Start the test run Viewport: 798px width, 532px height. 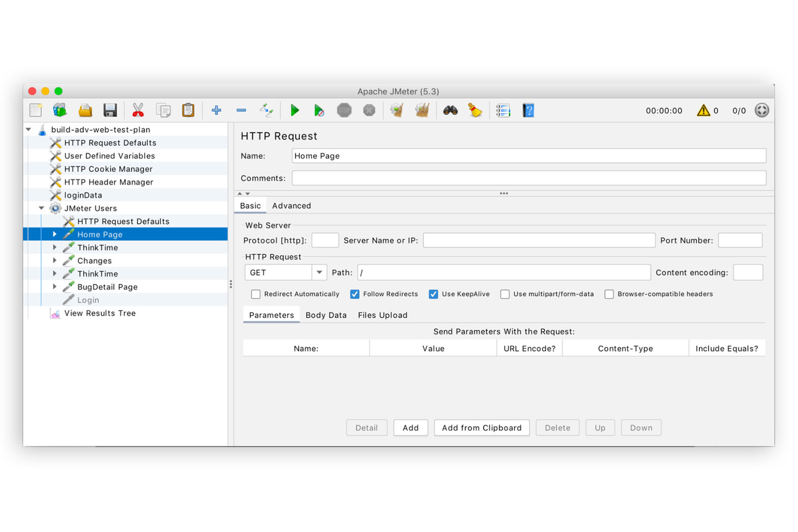294,110
